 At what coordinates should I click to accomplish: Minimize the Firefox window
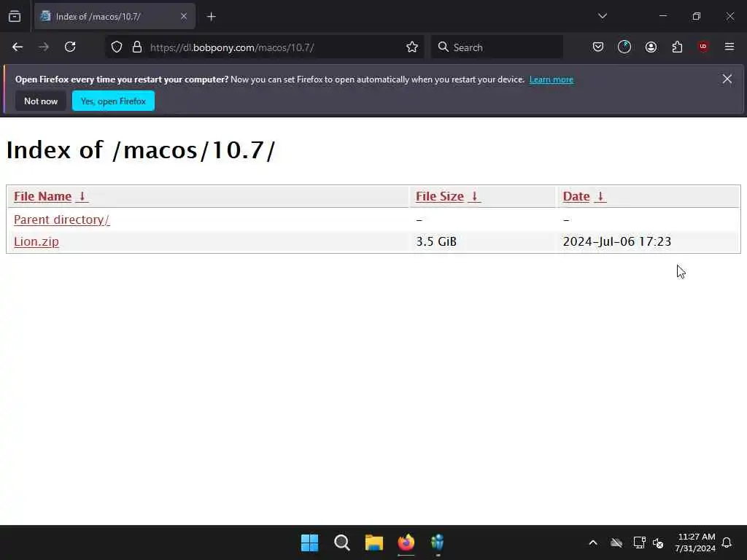[x=662, y=16]
